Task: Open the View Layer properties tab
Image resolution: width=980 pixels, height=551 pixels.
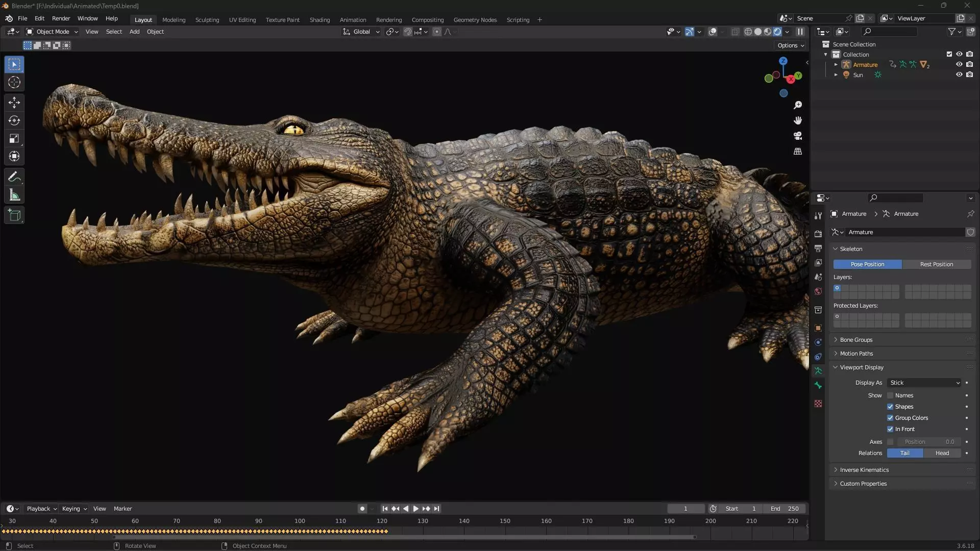Action: click(x=818, y=262)
